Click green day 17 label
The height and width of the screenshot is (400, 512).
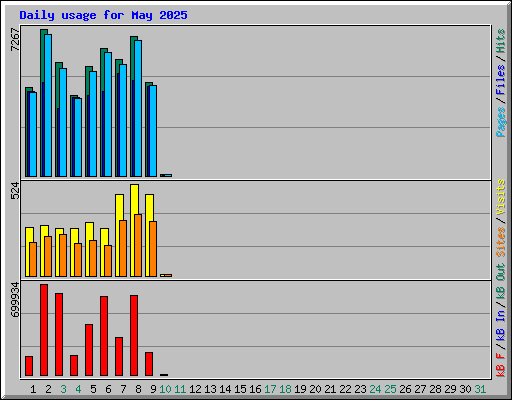[270, 389]
